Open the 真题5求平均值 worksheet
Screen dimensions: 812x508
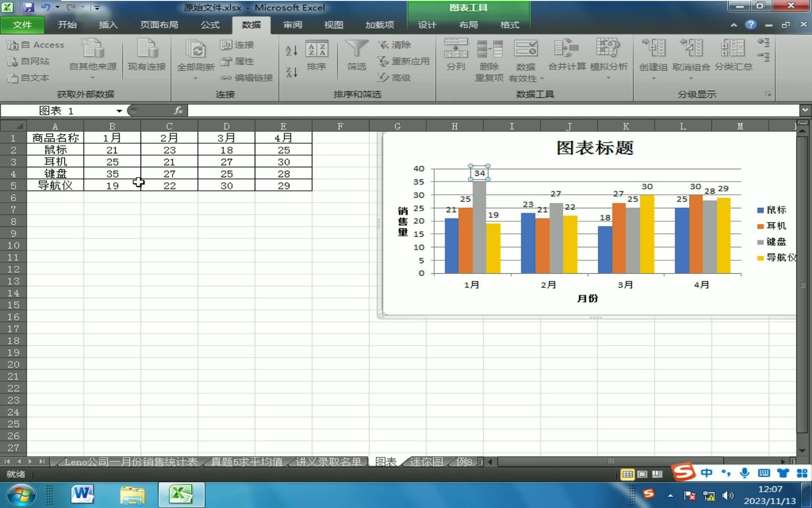[x=247, y=461]
